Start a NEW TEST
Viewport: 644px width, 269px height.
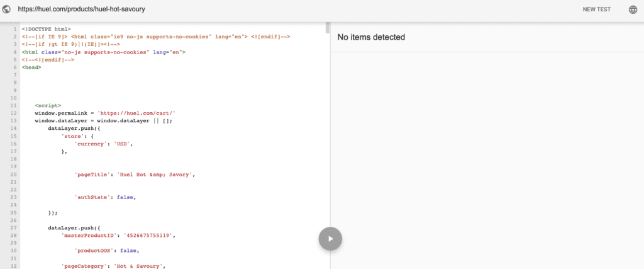click(x=596, y=9)
